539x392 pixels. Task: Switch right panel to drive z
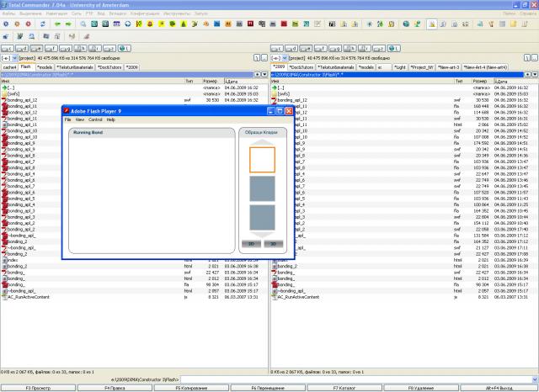[379, 49]
